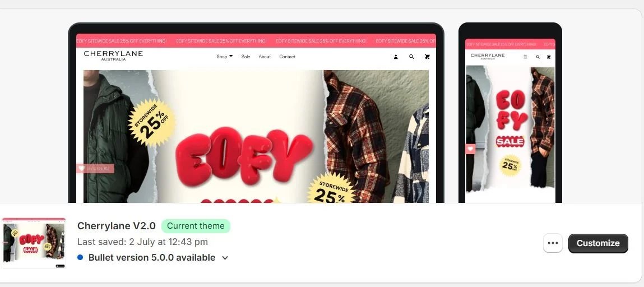Open the cart icon in desktop preview

pyautogui.click(x=427, y=57)
